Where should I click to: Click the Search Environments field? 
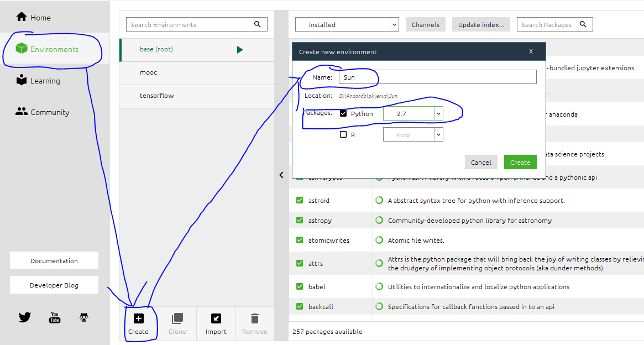(x=197, y=25)
